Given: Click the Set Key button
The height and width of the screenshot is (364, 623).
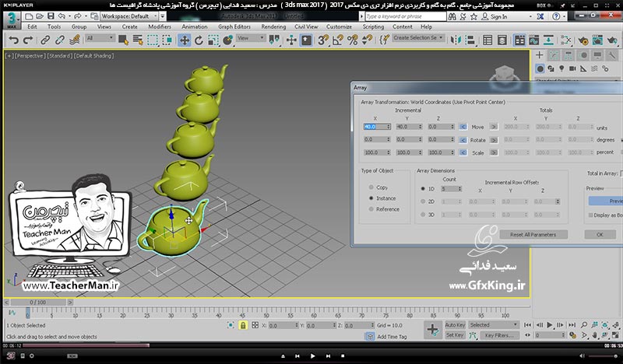Looking at the screenshot, I should coord(455,335).
